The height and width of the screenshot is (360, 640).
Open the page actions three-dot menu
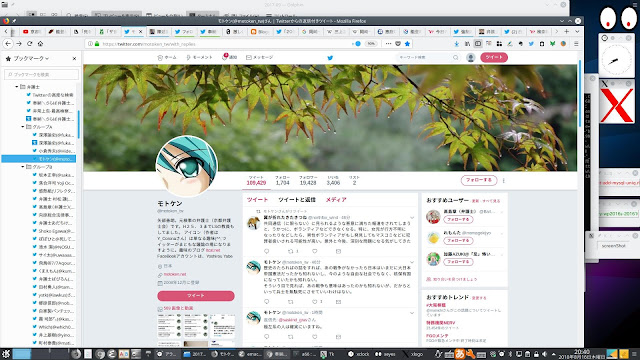click(x=388, y=44)
